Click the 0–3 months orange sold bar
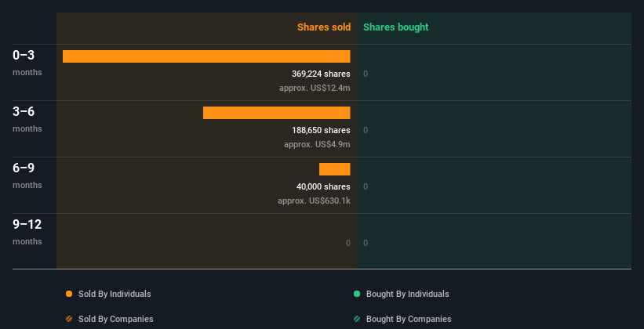 coord(206,56)
